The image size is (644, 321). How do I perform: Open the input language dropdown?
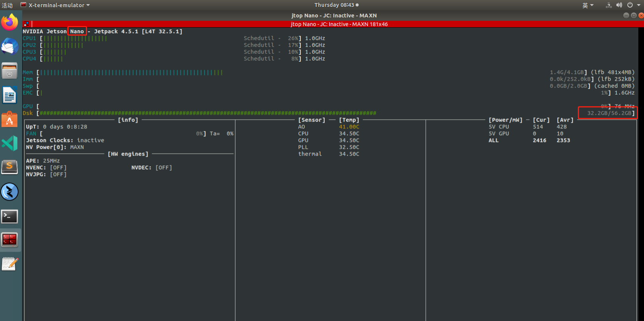(588, 5)
